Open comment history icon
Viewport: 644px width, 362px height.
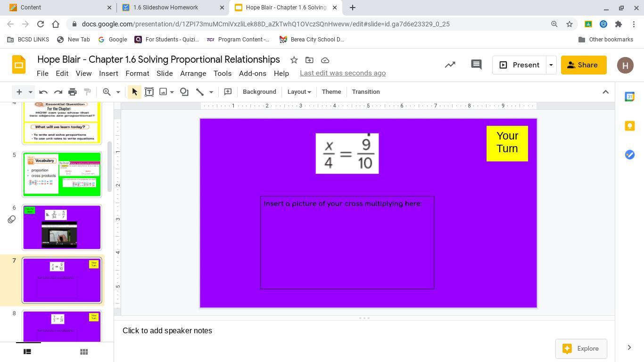476,65
